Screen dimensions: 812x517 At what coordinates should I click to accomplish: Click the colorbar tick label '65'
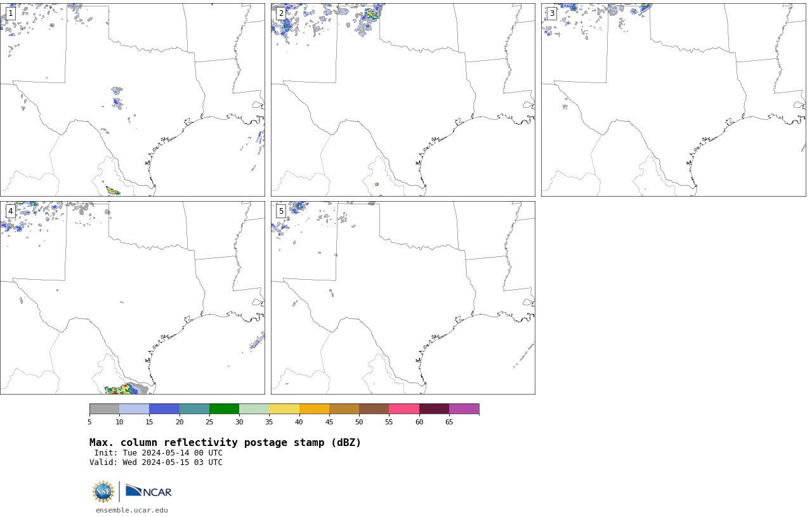pos(449,422)
